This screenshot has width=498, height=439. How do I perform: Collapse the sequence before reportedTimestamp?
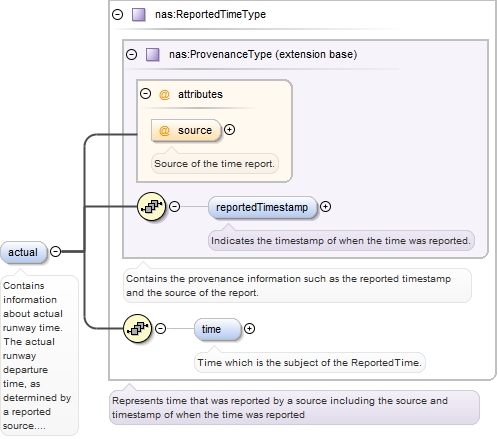pos(175,207)
